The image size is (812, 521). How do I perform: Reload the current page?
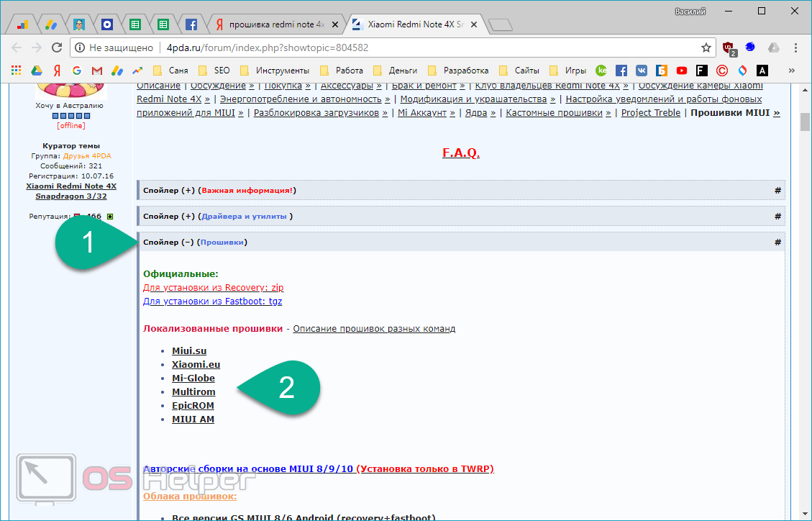(56, 47)
